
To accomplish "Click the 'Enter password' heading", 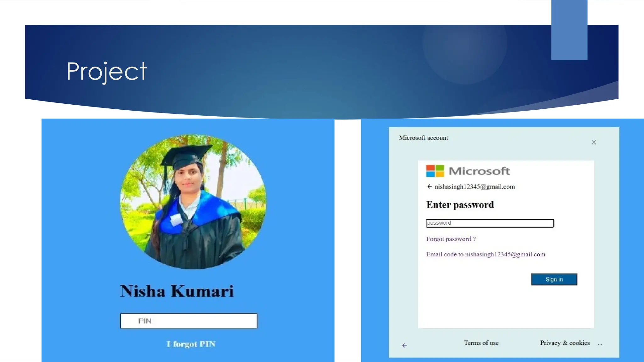I will [460, 205].
